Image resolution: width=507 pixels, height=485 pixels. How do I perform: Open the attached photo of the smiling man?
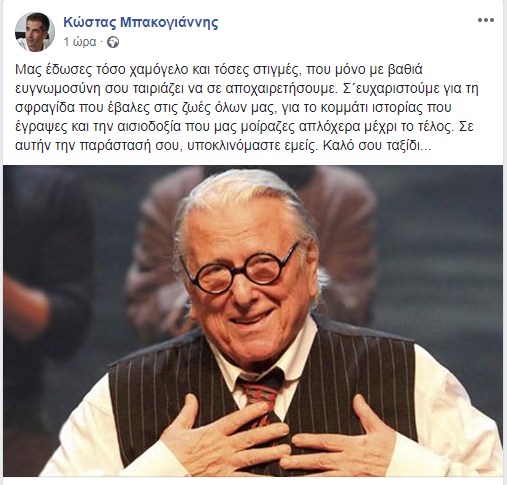coord(253,321)
